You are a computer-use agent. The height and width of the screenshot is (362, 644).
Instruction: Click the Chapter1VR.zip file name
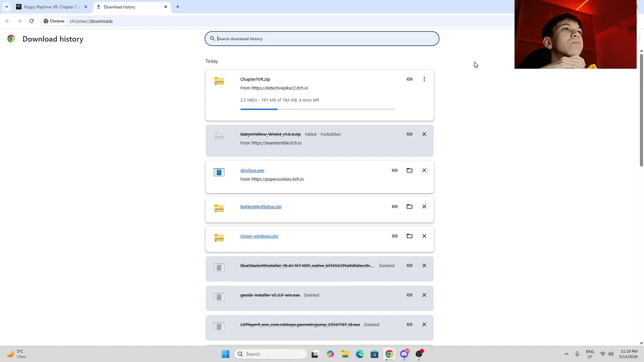point(255,79)
